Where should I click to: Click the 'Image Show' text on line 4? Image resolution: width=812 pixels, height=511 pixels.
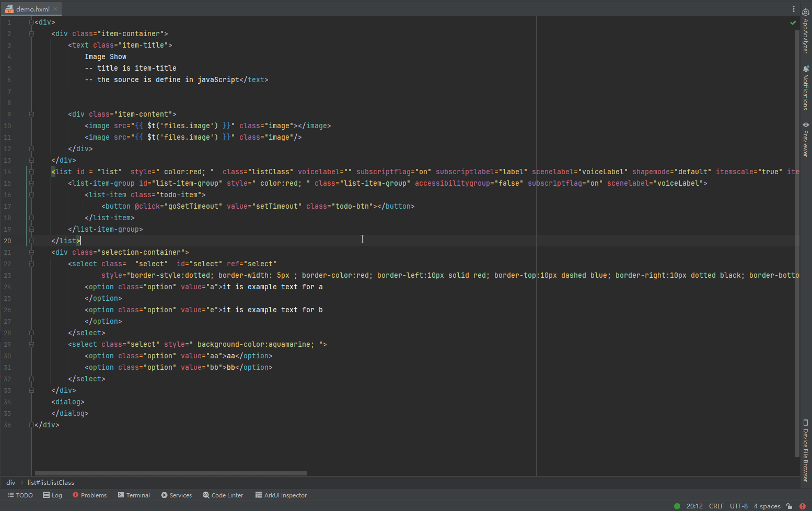point(106,56)
